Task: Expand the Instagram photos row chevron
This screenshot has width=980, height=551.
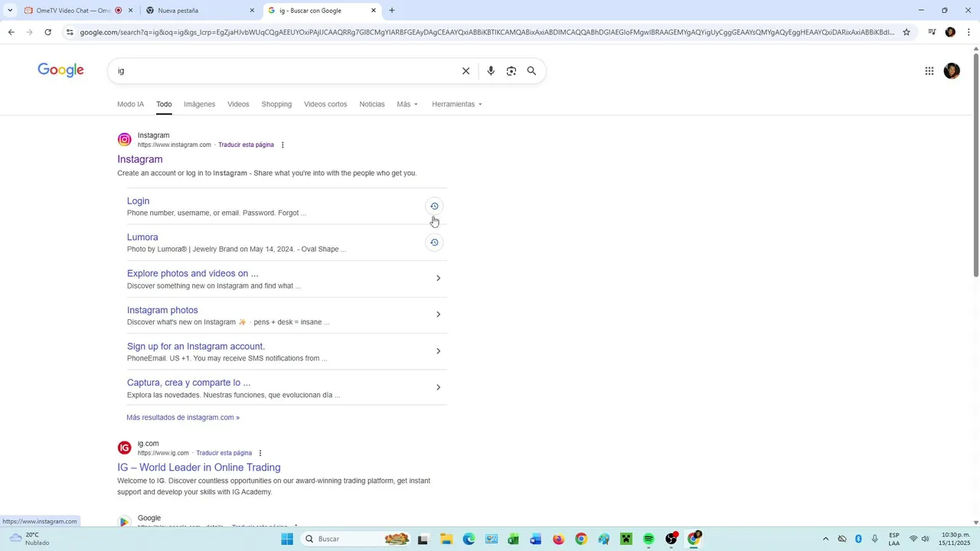Action: coord(438,315)
